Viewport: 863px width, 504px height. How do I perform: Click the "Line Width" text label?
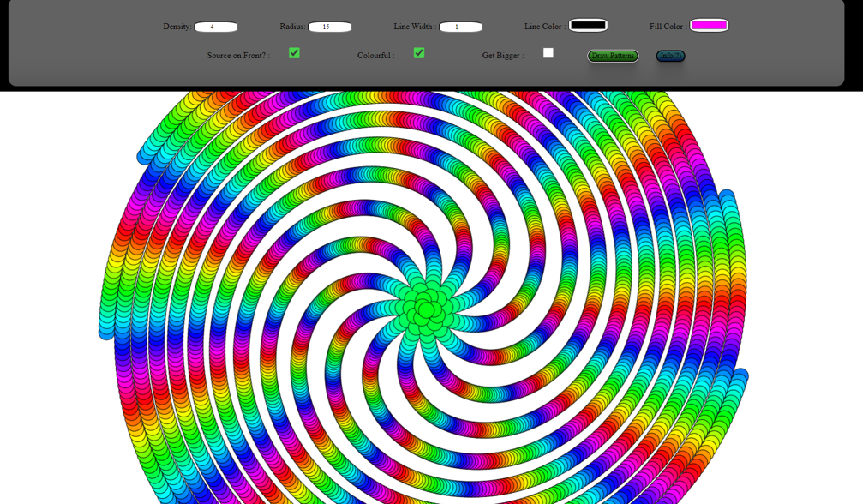413,27
